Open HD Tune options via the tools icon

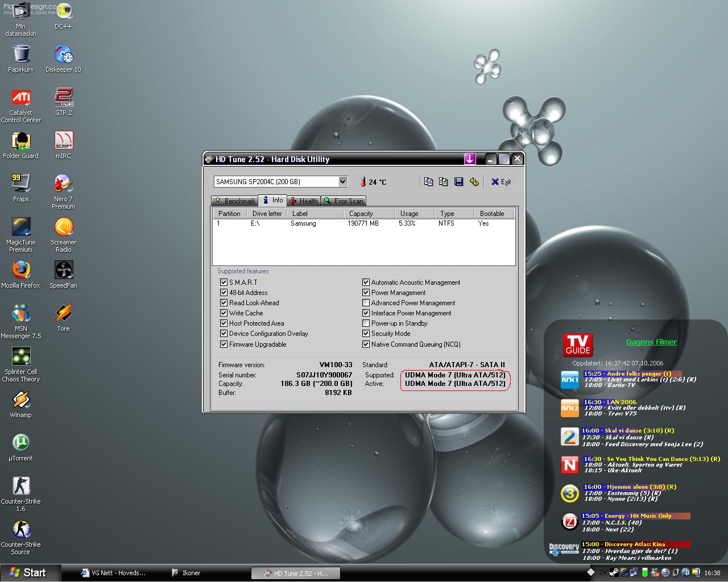[x=474, y=182]
